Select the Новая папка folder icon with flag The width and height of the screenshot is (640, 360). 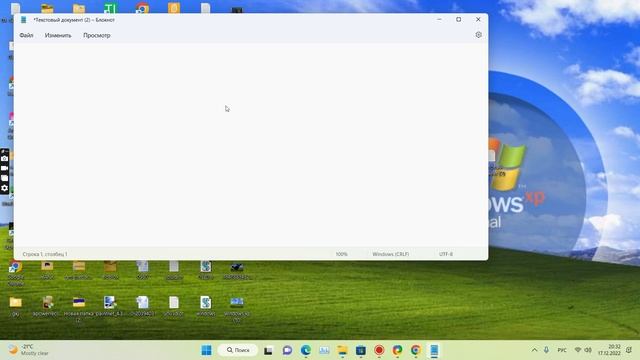pos(79,302)
